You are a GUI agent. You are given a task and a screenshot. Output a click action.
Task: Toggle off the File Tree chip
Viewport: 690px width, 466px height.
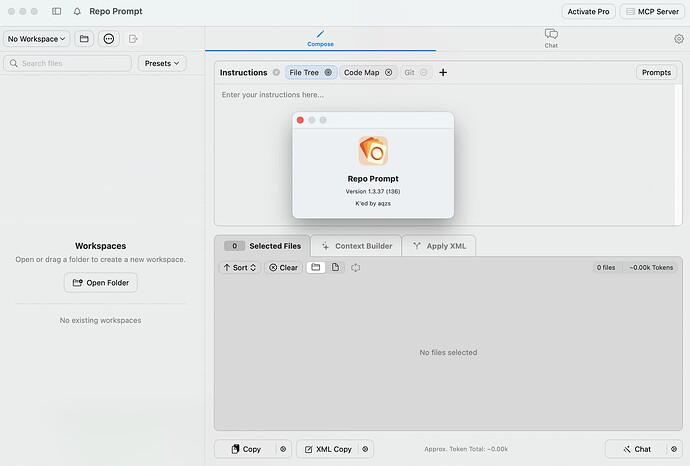tap(328, 73)
